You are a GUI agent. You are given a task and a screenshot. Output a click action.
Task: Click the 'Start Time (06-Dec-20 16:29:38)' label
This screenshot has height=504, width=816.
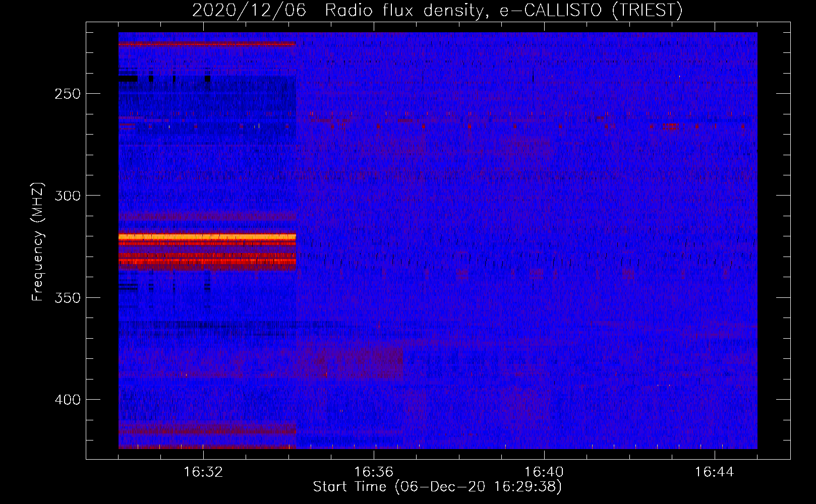[x=437, y=487]
